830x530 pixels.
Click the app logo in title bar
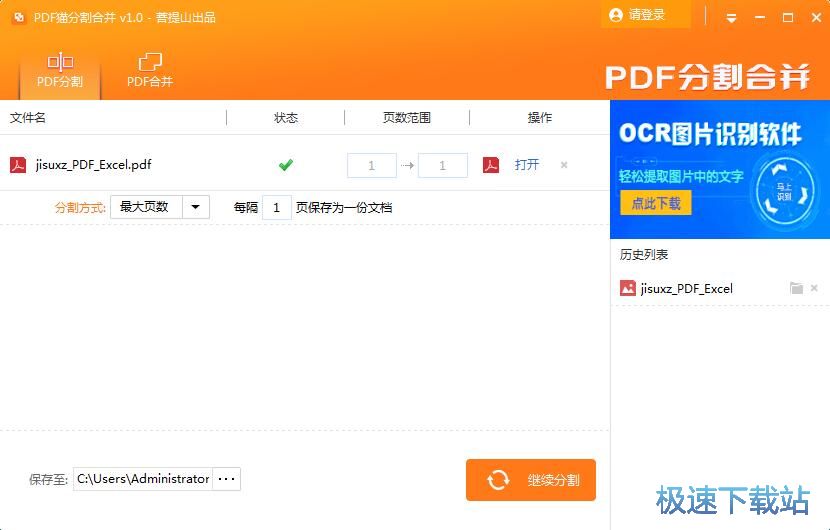(x=19, y=17)
